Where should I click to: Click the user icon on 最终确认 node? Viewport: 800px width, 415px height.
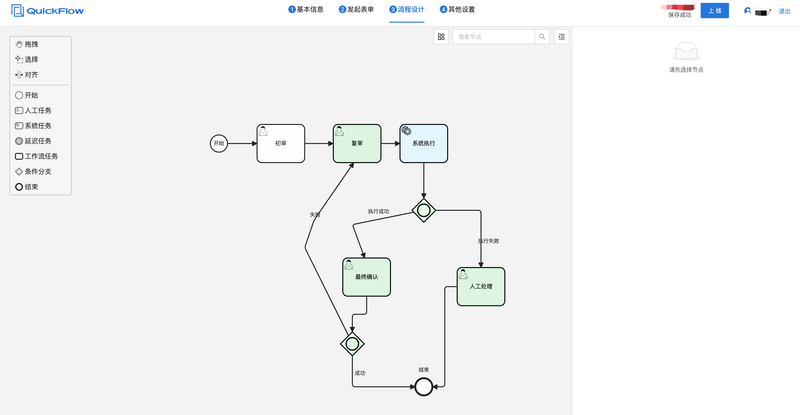348,264
